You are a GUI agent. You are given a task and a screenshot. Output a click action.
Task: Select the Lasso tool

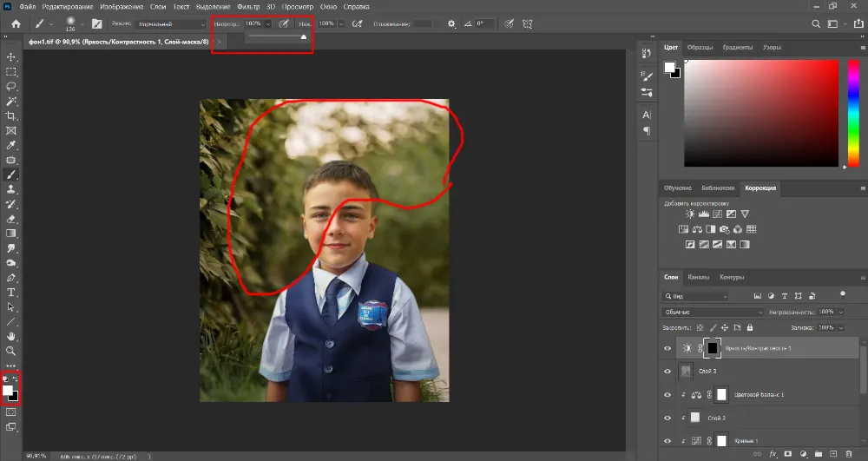coord(12,86)
